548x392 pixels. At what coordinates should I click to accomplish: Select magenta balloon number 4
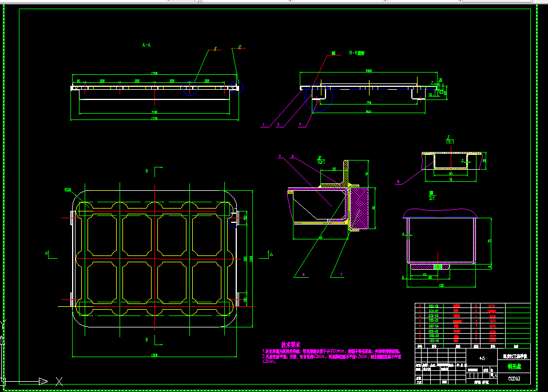point(280,156)
